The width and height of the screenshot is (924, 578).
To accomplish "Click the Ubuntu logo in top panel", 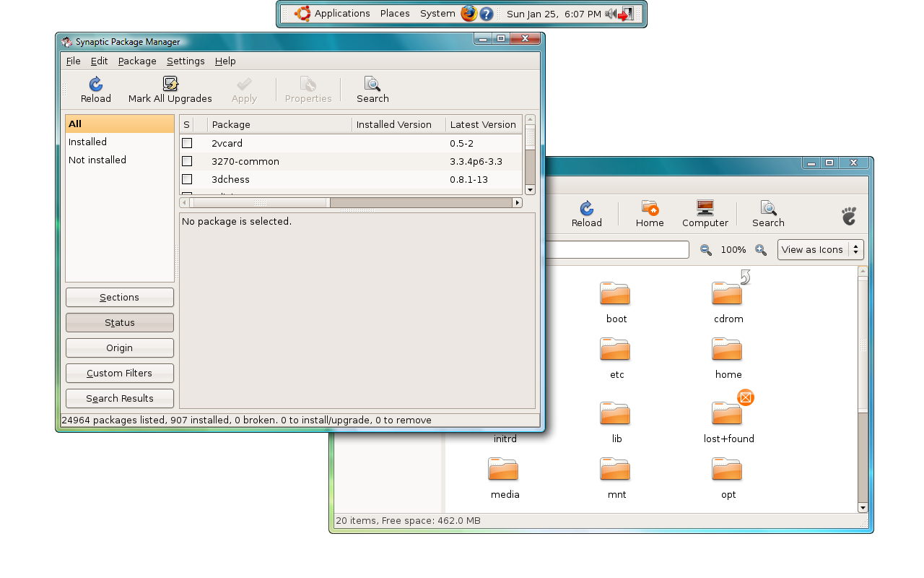I will [302, 13].
